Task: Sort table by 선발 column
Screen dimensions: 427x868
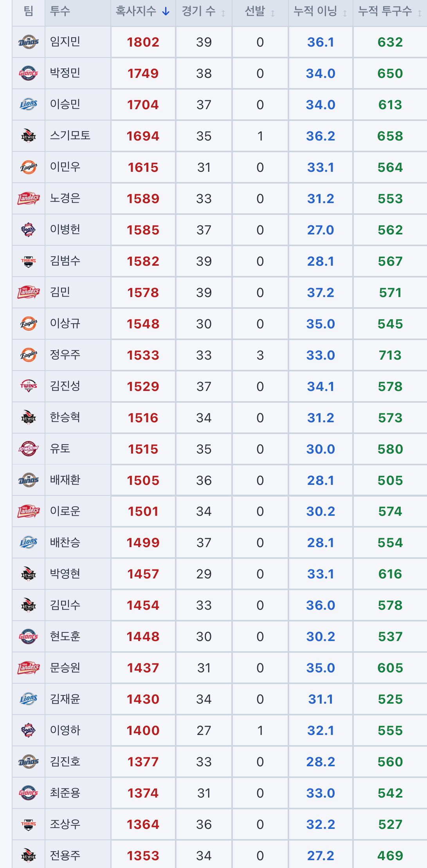Action: point(260,11)
